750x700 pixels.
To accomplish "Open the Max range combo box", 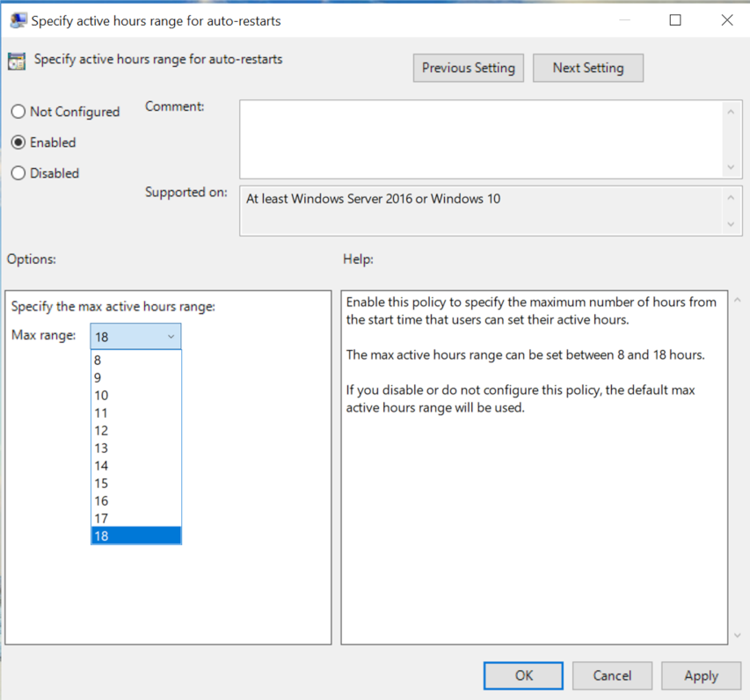I will (x=135, y=336).
